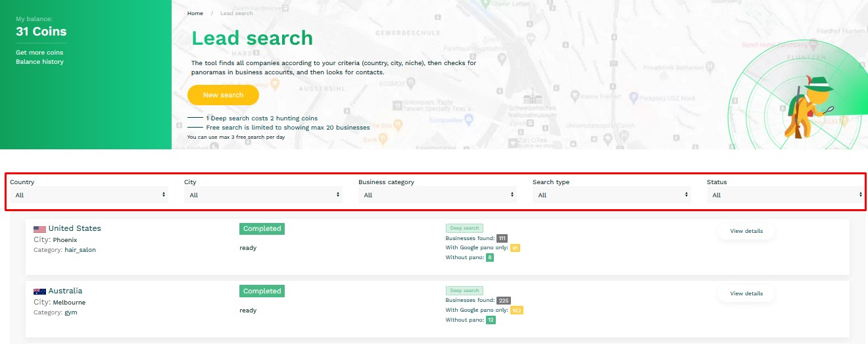Click Get more coins link

(x=39, y=53)
